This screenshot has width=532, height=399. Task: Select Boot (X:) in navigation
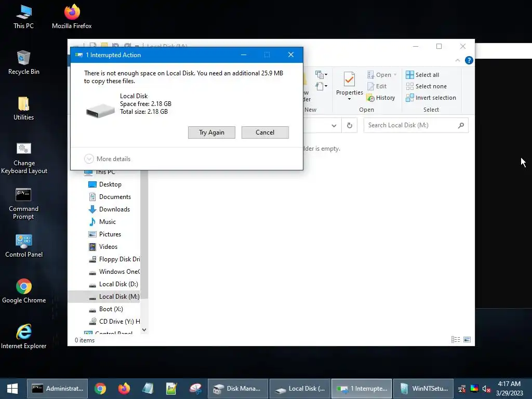[x=106, y=309]
